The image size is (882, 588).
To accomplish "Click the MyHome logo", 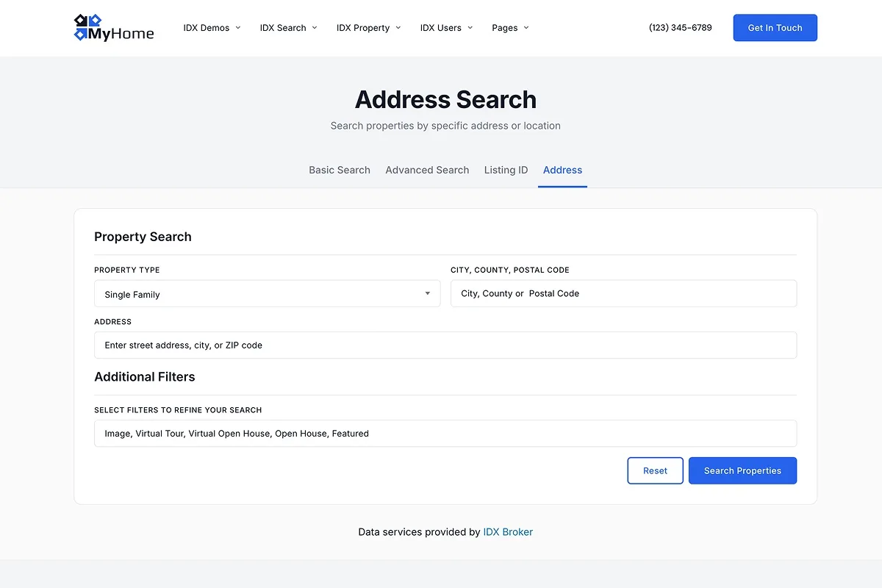I will (x=114, y=28).
